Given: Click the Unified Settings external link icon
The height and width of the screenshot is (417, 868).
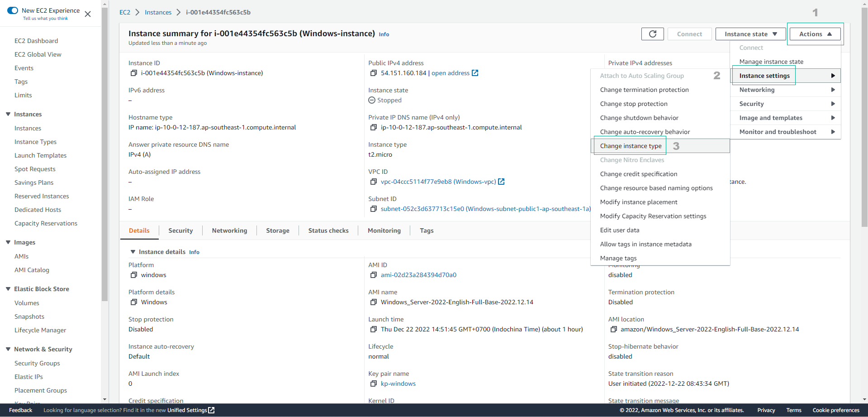Looking at the screenshot, I should coord(211,410).
